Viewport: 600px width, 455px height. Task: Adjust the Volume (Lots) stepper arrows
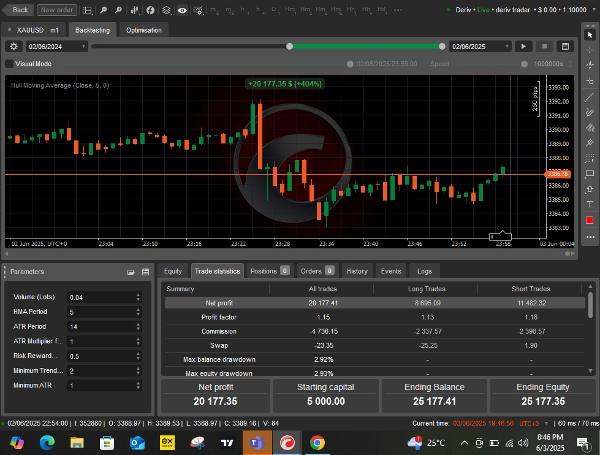tap(138, 297)
